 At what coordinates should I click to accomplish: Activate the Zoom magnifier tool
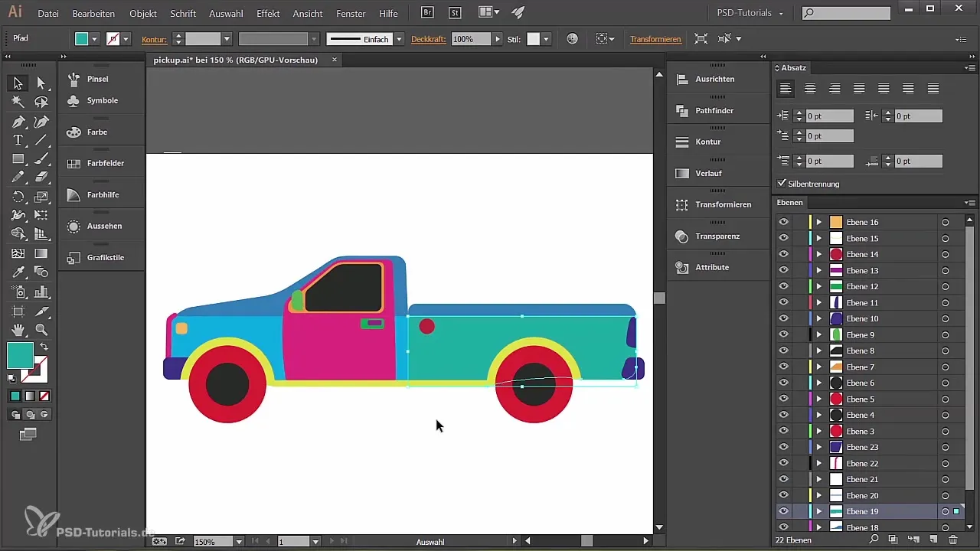pyautogui.click(x=42, y=330)
